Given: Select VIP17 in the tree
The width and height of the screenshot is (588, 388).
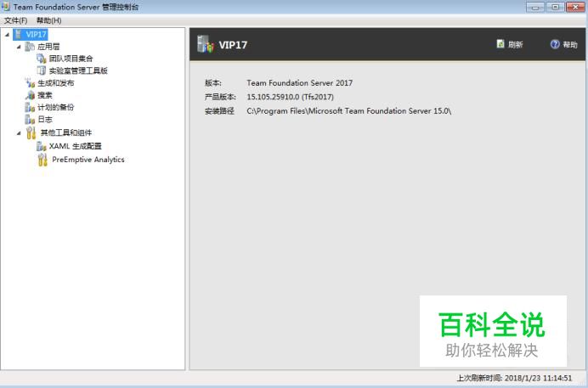Looking at the screenshot, I should (36, 35).
